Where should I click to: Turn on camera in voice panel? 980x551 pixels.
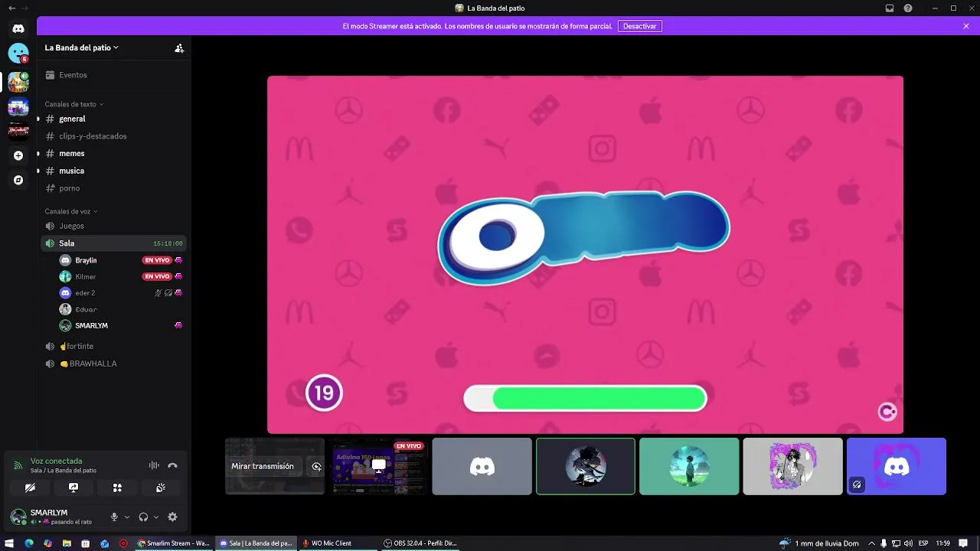click(30, 487)
